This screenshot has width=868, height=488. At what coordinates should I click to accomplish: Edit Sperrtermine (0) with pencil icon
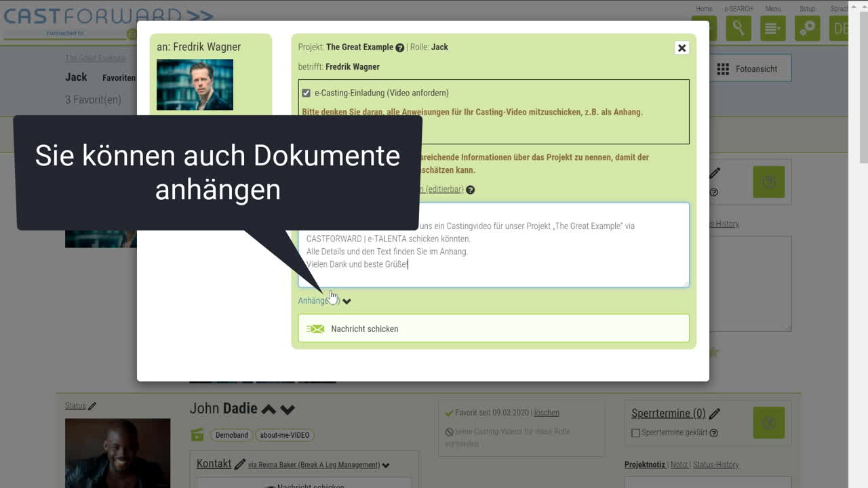tap(714, 413)
